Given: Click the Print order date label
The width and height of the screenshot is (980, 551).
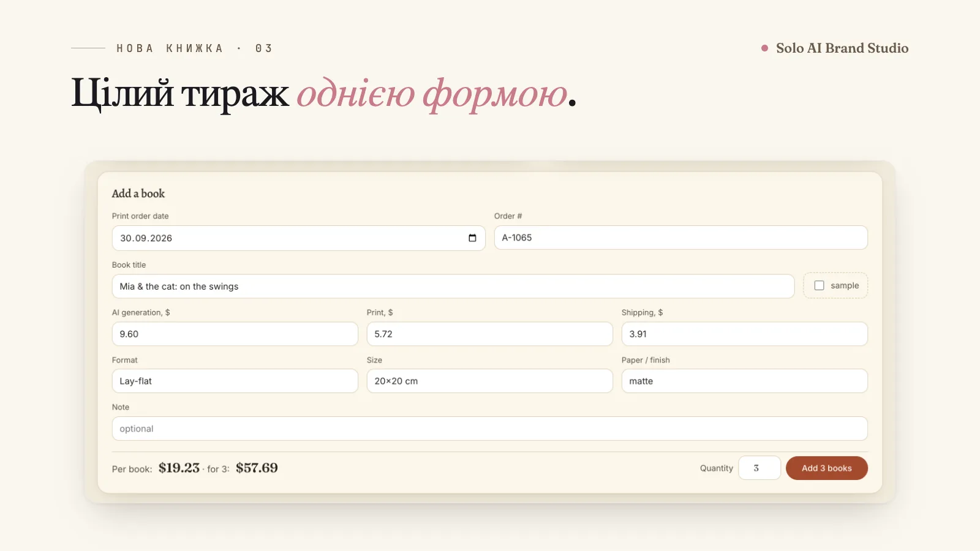Looking at the screenshot, I should point(140,216).
